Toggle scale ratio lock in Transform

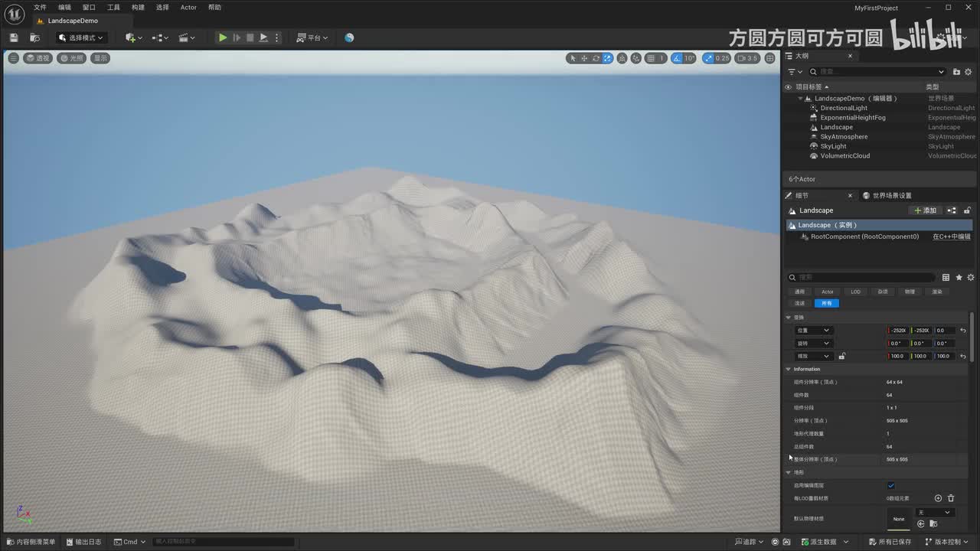coord(841,356)
